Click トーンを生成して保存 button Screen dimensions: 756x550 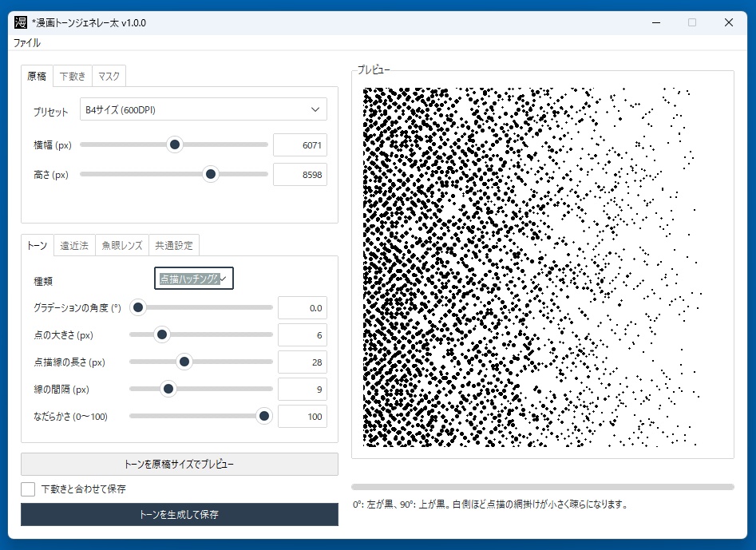coord(180,514)
